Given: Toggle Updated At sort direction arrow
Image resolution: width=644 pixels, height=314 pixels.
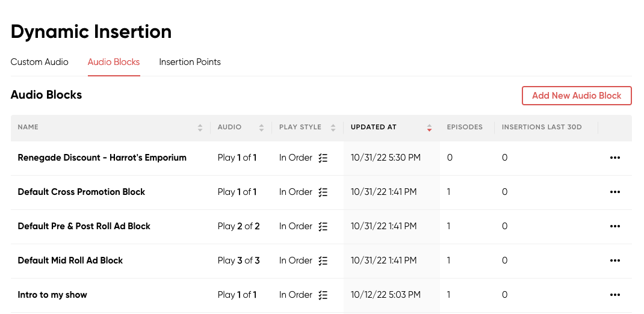Looking at the screenshot, I should click(x=429, y=128).
